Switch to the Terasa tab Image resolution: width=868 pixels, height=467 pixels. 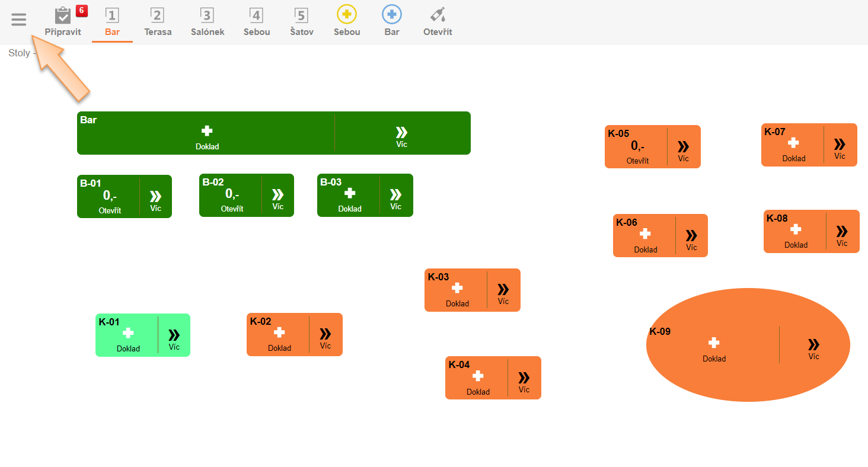click(x=158, y=21)
